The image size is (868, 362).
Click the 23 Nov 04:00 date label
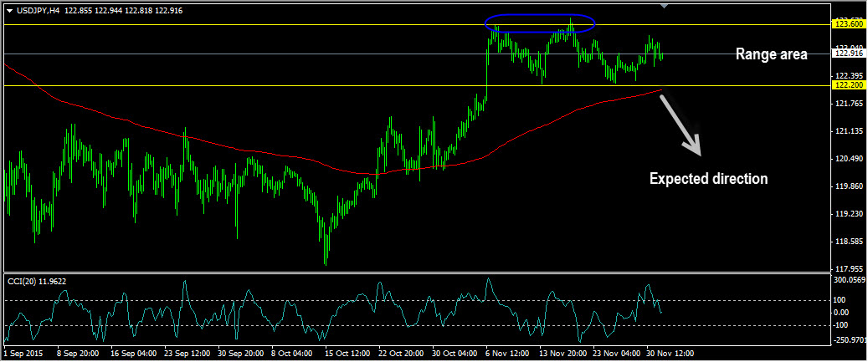point(617,353)
